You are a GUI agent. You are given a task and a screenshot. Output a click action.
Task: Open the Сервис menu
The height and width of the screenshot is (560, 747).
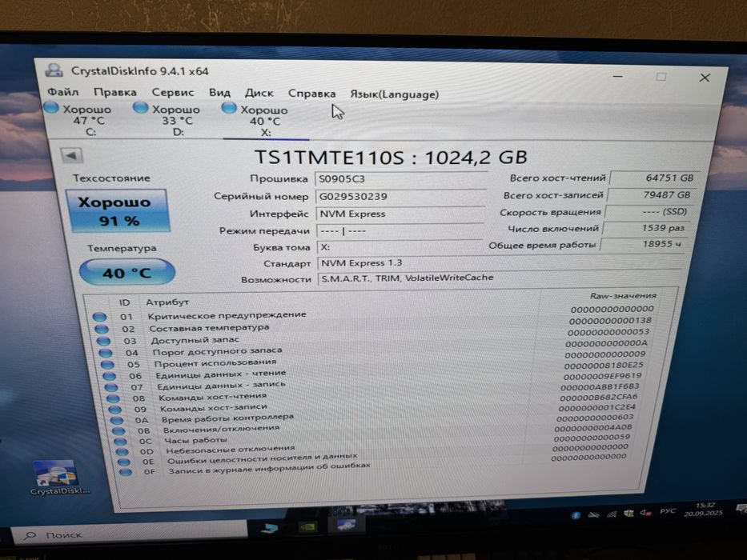coord(172,92)
